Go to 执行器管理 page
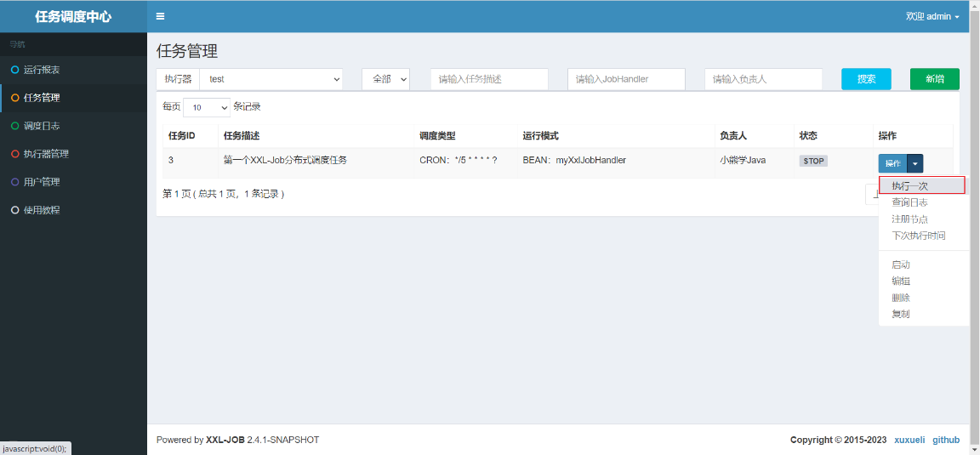 coord(73,155)
